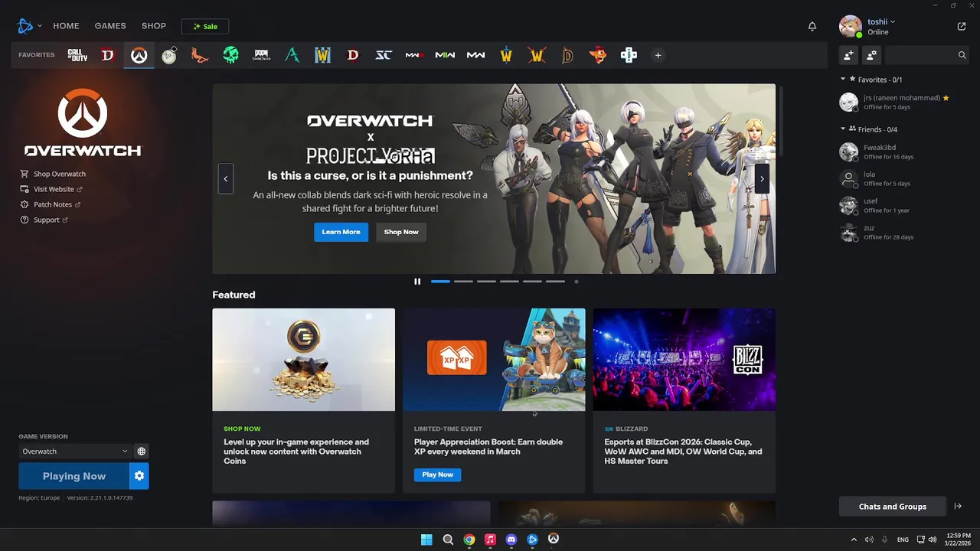The width and height of the screenshot is (980, 551).
Task: Collapse the social panel with the arrow
Action: [x=958, y=506]
